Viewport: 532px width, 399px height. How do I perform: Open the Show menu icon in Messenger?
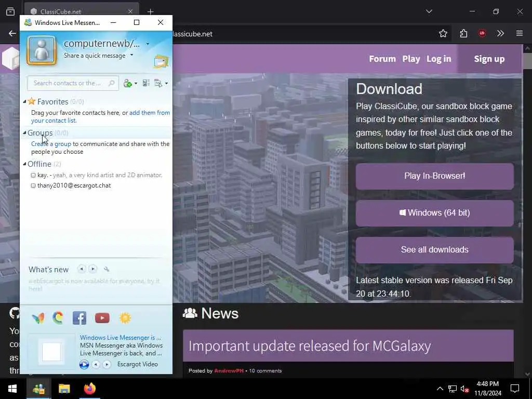(x=158, y=83)
